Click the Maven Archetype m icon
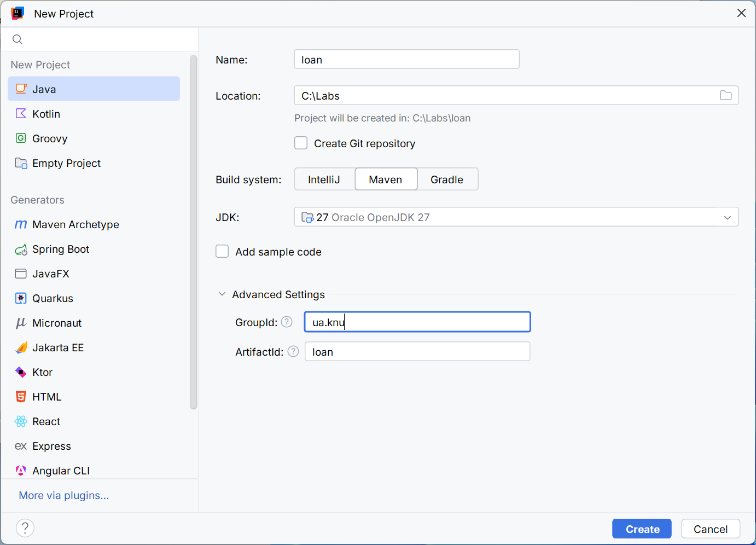This screenshot has height=545, width=756. [21, 224]
